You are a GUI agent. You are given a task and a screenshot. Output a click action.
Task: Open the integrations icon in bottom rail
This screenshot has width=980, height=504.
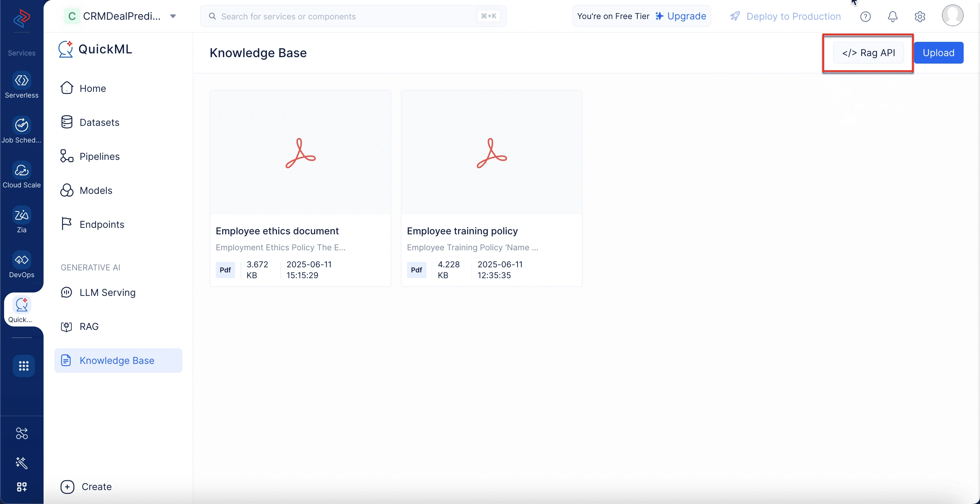22,433
